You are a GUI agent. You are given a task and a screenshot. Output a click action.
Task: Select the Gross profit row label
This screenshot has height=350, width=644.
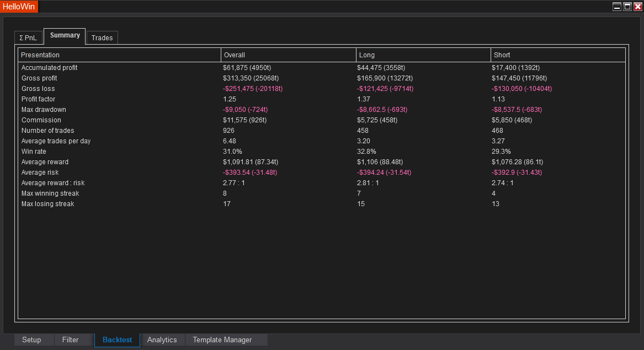39,78
